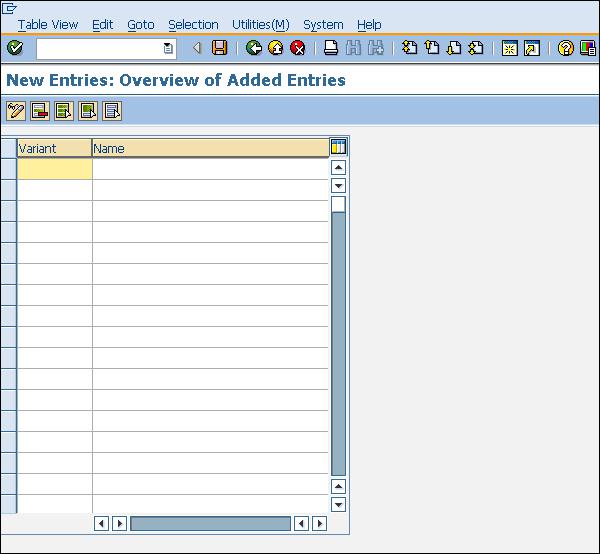This screenshot has height=554, width=600.
Task: Open the Selection menu
Action: [193, 25]
